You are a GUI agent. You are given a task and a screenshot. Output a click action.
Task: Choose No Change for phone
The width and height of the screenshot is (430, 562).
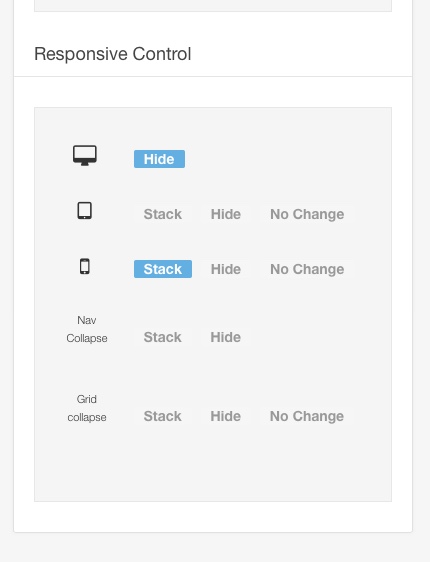307,269
